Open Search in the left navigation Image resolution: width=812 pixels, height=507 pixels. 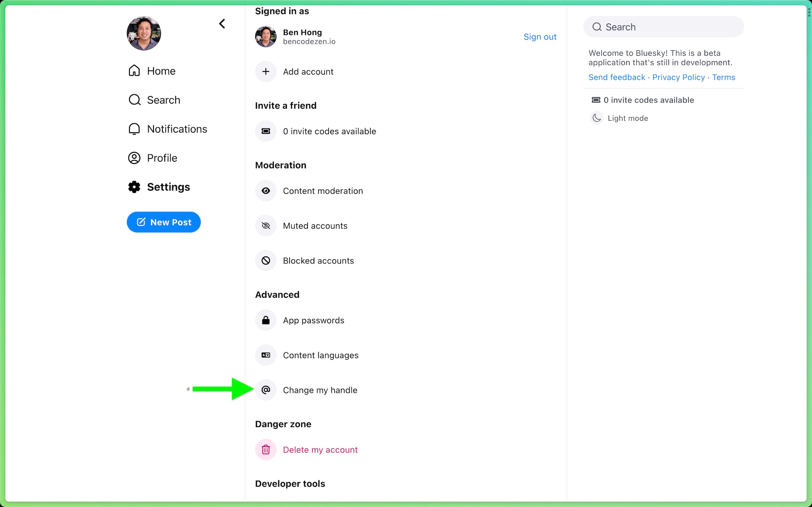tap(163, 100)
